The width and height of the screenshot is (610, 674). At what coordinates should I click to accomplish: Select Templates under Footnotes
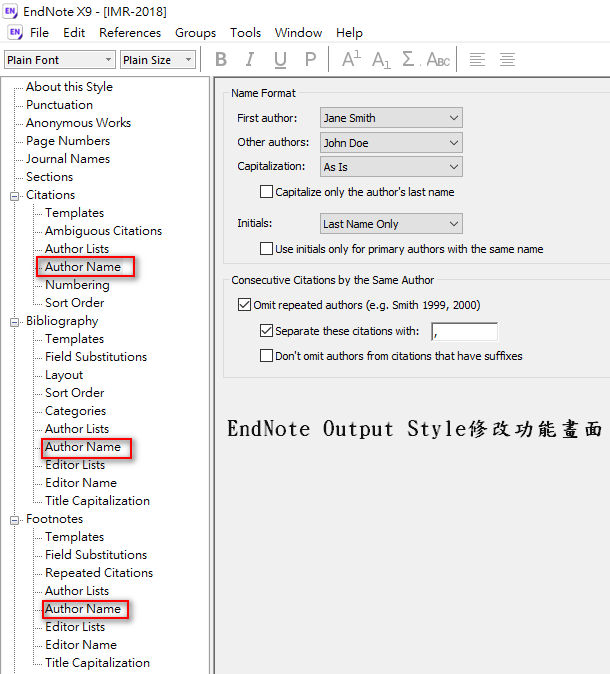(x=74, y=537)
